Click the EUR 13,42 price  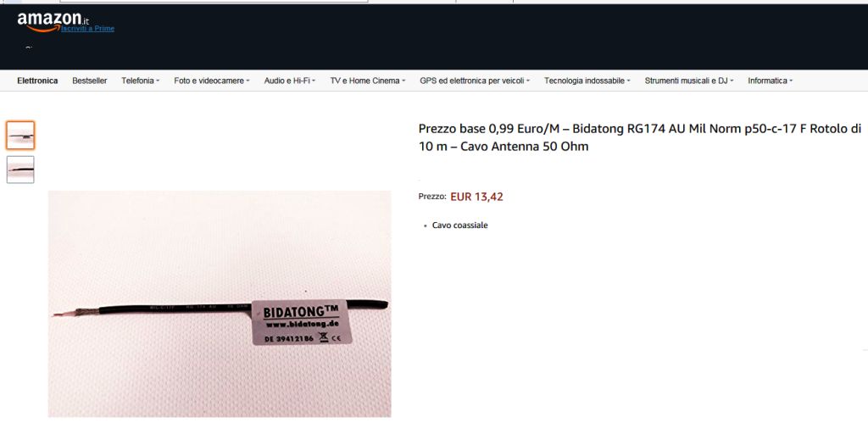[x=476, y=197]
